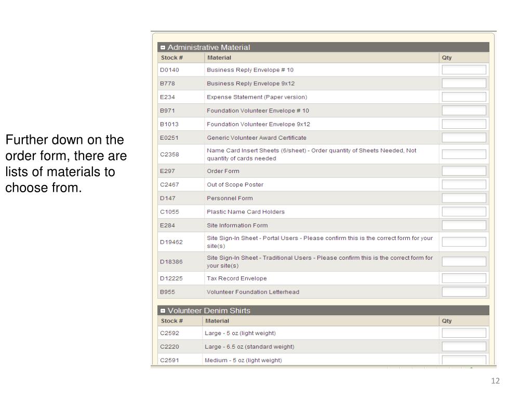The image size is (532, 399).
Task: Click 'Business Reply Envelope # 10' material text
Action: (250, 70)
